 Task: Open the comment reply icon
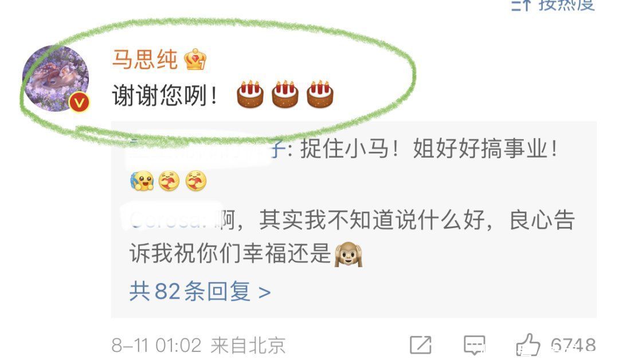click(474, 346)
